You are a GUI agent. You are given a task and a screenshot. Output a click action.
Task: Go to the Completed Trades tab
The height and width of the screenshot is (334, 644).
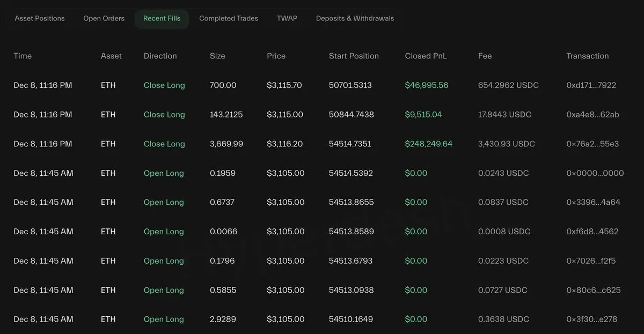pos(229,18)
